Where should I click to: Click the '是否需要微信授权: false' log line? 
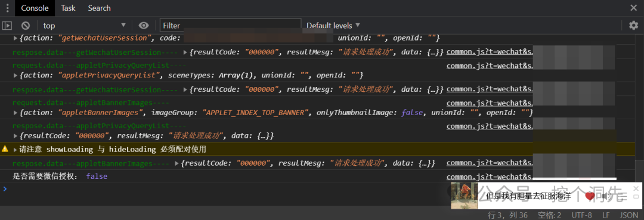[x=60, y=176]
